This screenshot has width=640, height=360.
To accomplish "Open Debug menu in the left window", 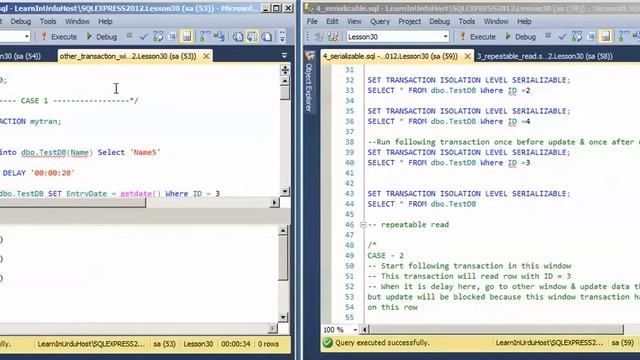I will pyautogui.click(x=20, y=21).
